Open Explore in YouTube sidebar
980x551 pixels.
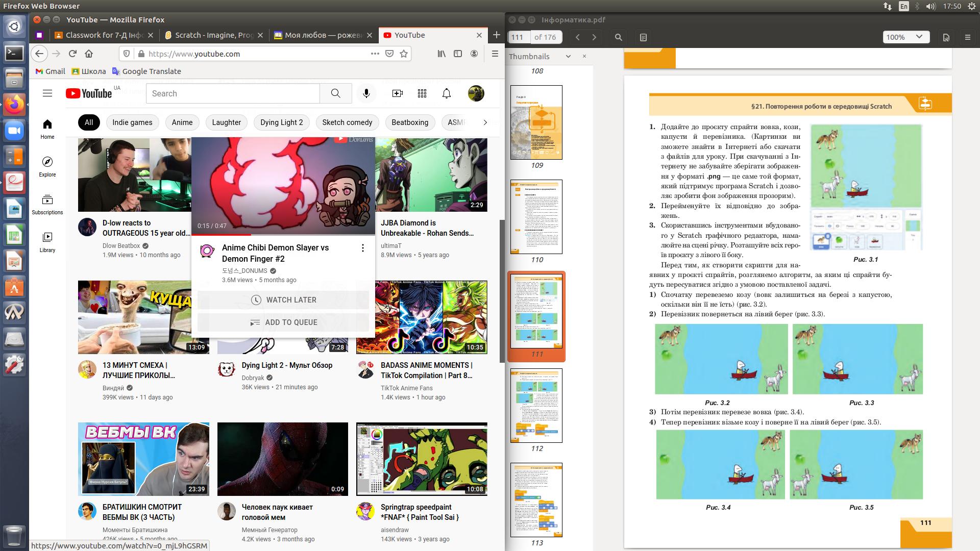pyautogui.click(x=47, y=167)
